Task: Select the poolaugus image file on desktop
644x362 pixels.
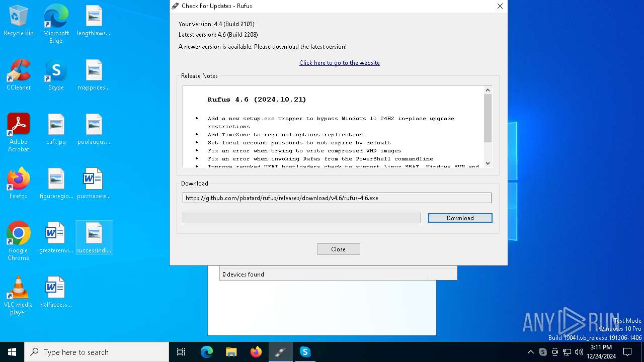Action: (x=94, y=130)
